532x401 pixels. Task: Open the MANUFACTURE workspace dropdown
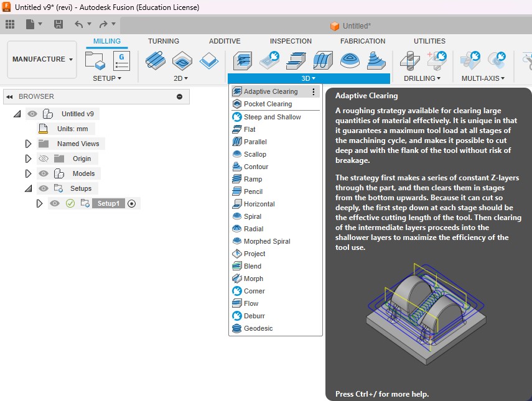[42, 59]
